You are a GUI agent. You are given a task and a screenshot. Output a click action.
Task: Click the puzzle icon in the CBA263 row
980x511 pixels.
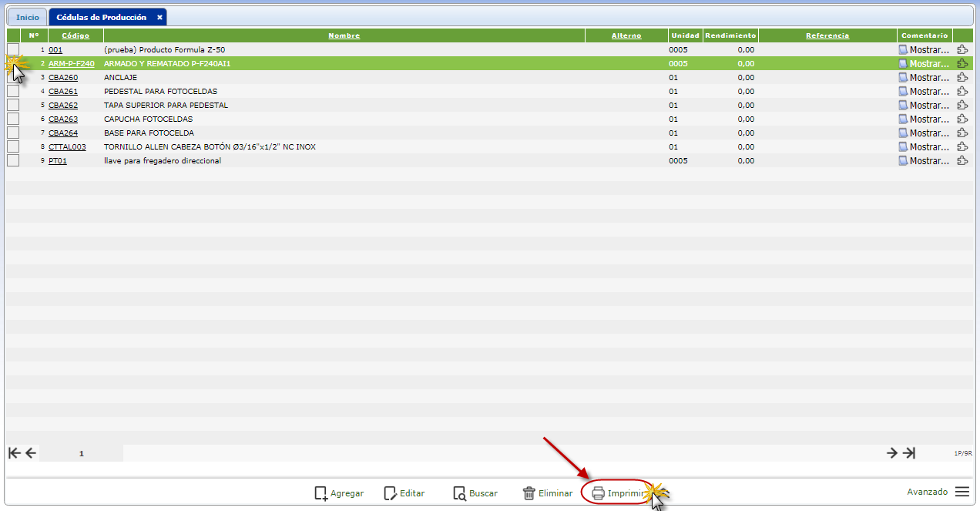tap(962, 119)
